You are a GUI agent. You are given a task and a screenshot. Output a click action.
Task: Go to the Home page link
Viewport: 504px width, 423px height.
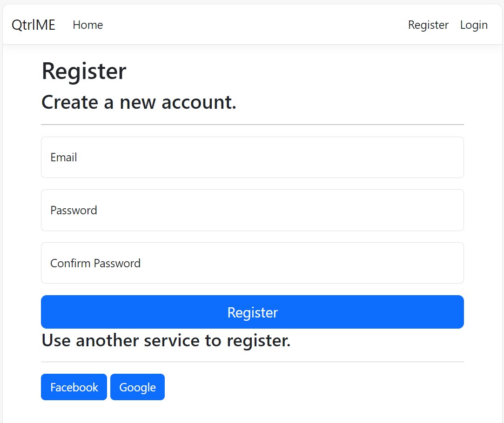[88, 25]
